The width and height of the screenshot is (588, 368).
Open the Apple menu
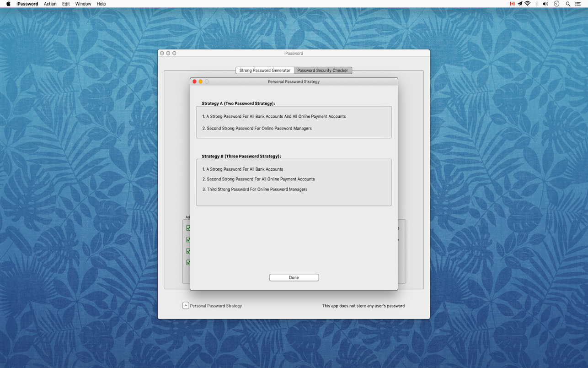click(8, 4)
